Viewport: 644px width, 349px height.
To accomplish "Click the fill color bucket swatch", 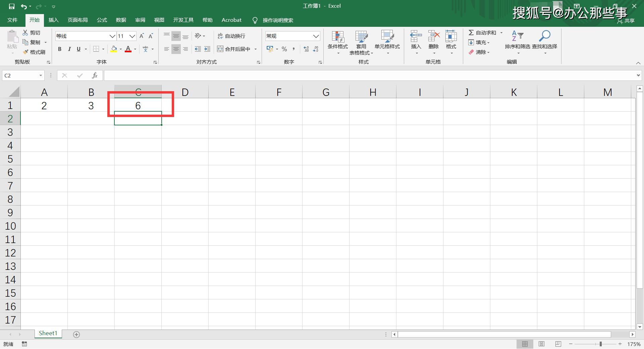I will (114, 49).
